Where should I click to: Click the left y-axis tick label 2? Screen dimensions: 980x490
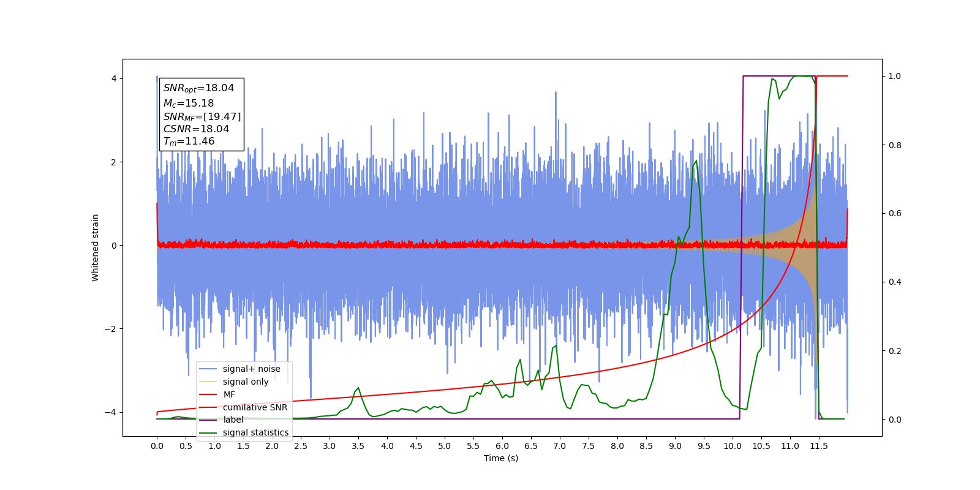(114, 162)
